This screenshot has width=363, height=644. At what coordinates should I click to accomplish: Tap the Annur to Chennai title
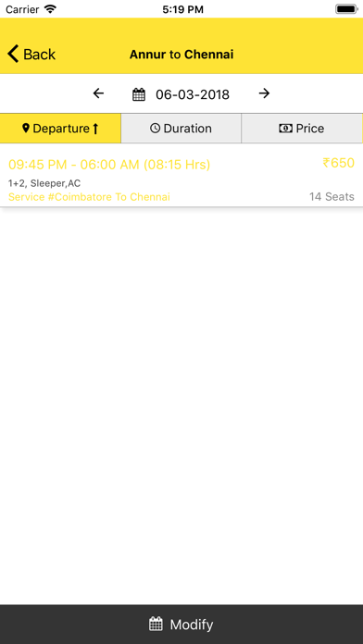coord(181,55)
